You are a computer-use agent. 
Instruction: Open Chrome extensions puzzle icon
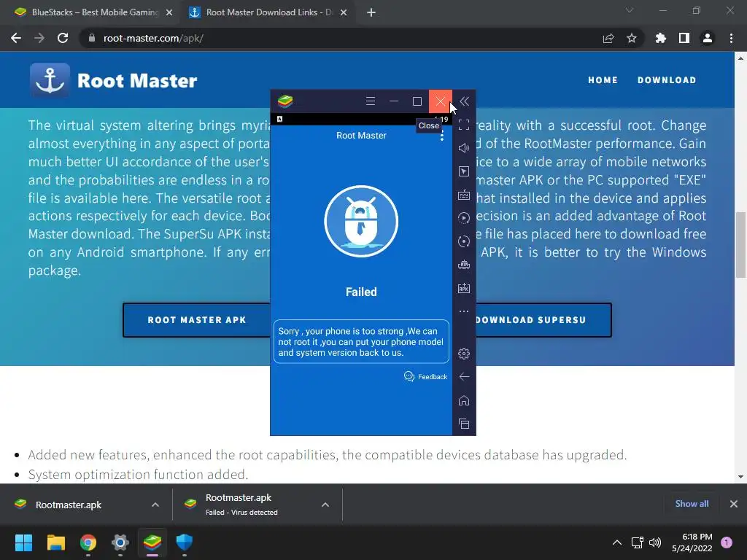pos(661,38)
